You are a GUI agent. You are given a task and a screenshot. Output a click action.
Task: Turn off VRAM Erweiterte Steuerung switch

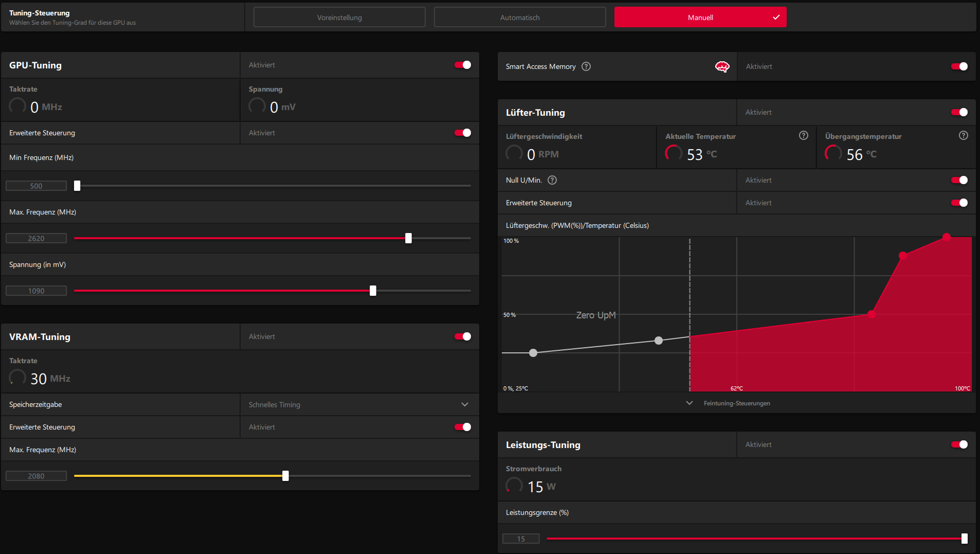463,427
